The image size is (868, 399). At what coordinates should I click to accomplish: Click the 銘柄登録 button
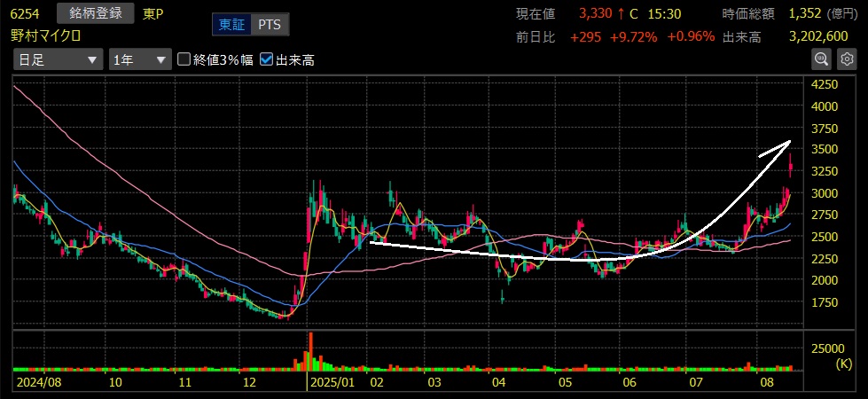click(95, 13)
